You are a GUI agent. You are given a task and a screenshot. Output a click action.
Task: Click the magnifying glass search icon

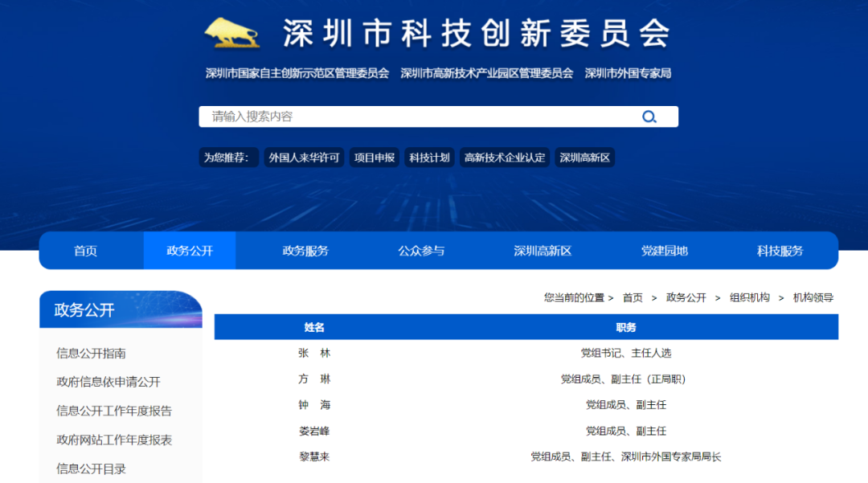pos(649,117)
